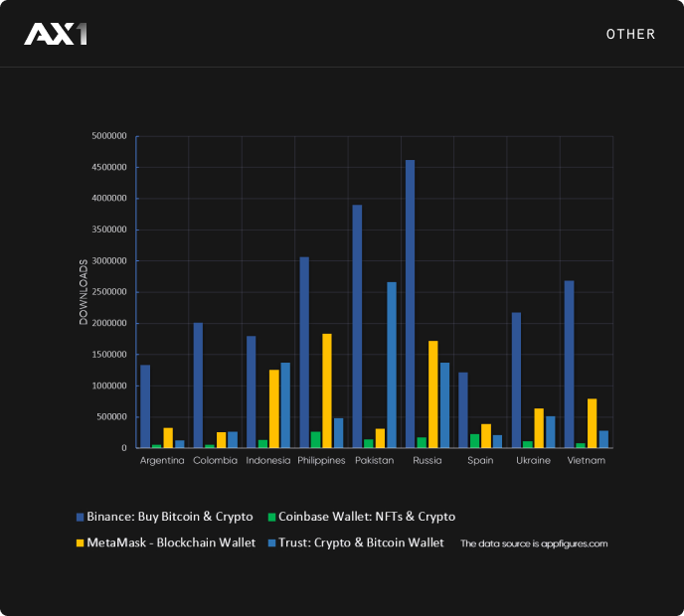The height and width of the screenshot is (616, 684).
Task: Click the DOWNLOADS y-axis title
Action: 84,292
